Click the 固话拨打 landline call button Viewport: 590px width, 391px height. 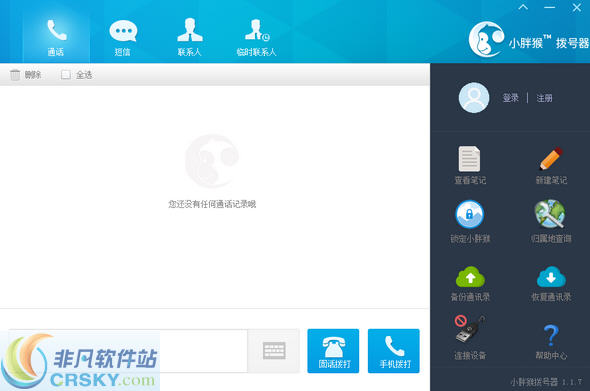coord(333,351)
